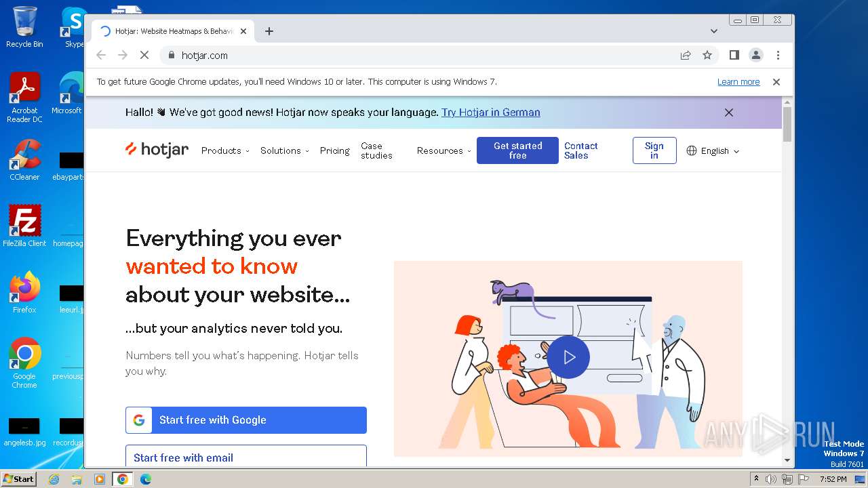Image resolution: width=868 pixels, height=488 pixels.
Task: Open the Recycle Bin desktop icon
Action: (x=24, y=27)
